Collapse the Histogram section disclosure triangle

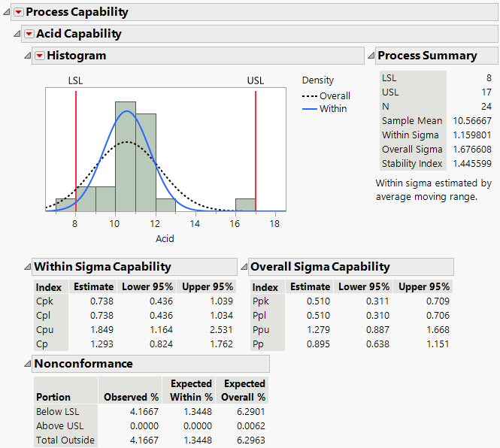[x=27, y=56]
